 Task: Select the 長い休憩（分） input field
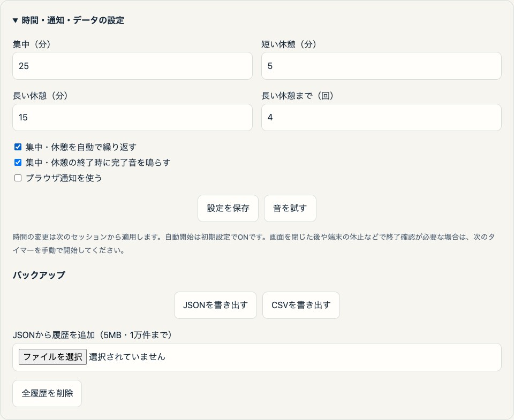[x=132, y=117]
